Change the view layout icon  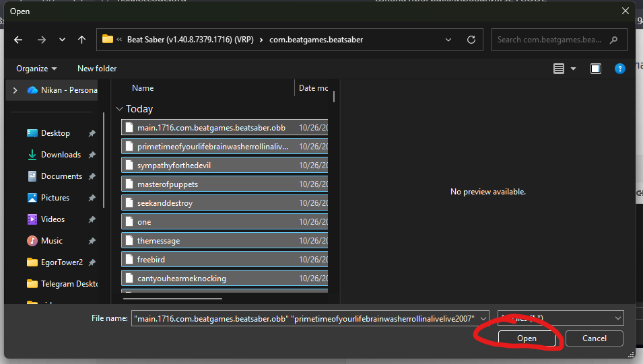click(x=559, y=69)
